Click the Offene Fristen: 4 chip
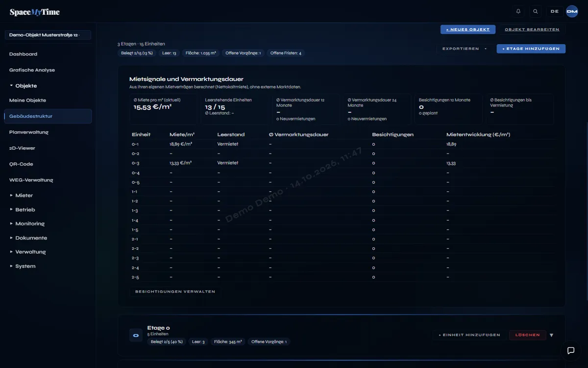Image resolution: width=588 pixels, height=368 pixels. (x=286, y=53)
